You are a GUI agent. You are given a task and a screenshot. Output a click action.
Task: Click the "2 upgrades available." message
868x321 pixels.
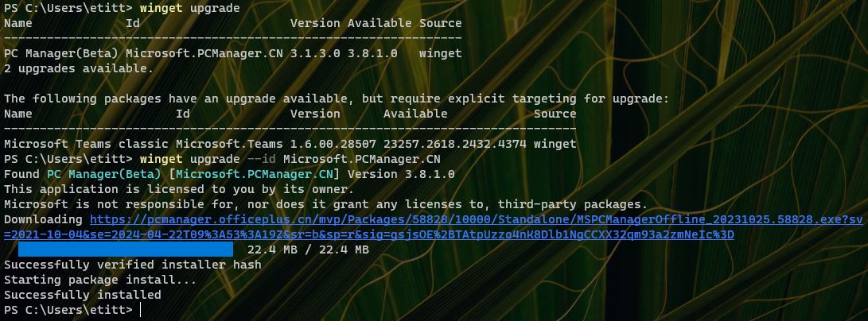(78, 68)
